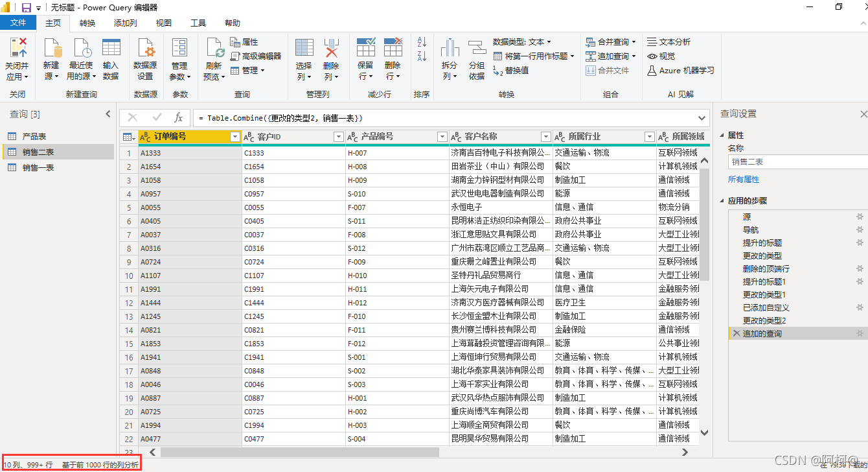The height and width of the screenshot is (472, 868).
Task: Click the Recent Sources icon
Action: [82, 47]
